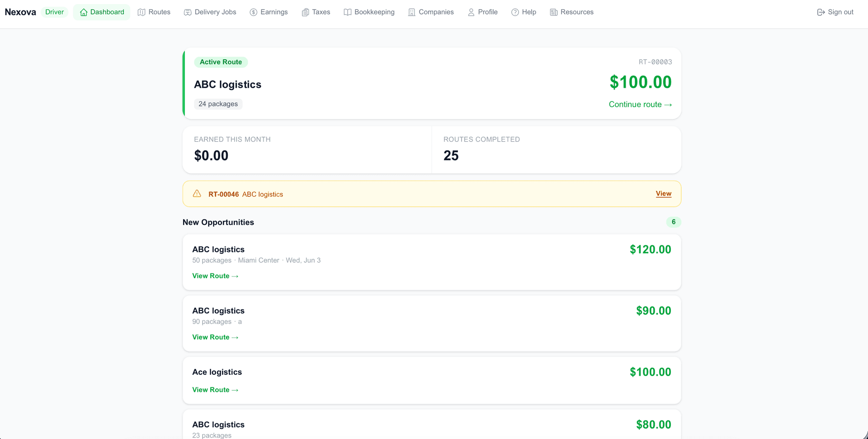Click the '90 packages · a' details line
The image size is (868, 439).
coord(217,322)
